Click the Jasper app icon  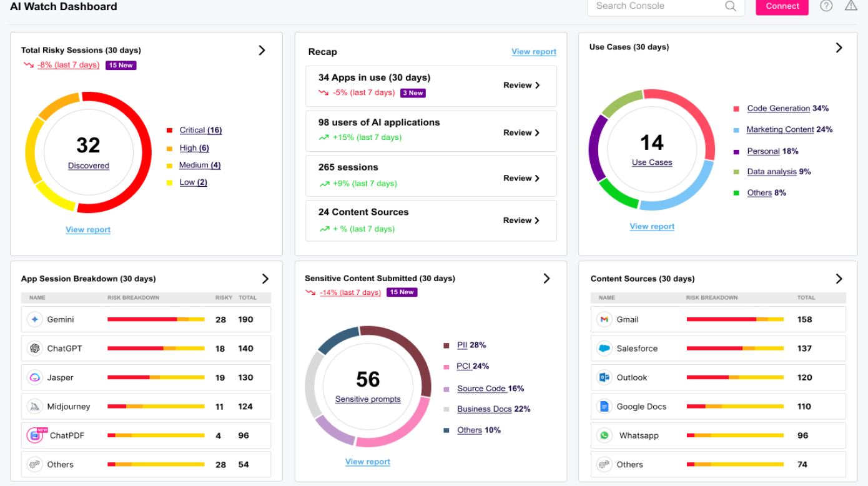[x=34, y=377]
